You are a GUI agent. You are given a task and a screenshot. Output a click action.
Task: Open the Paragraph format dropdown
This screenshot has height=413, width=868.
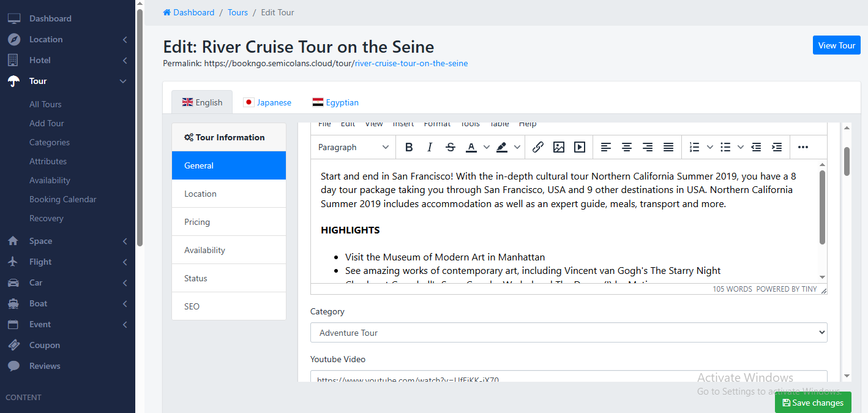point(354,147)
